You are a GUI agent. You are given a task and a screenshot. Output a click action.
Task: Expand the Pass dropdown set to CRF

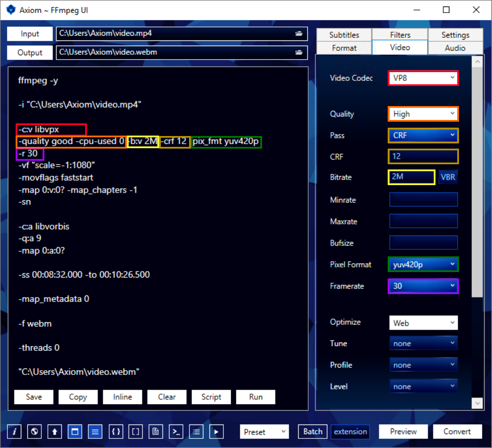[423, 135]
